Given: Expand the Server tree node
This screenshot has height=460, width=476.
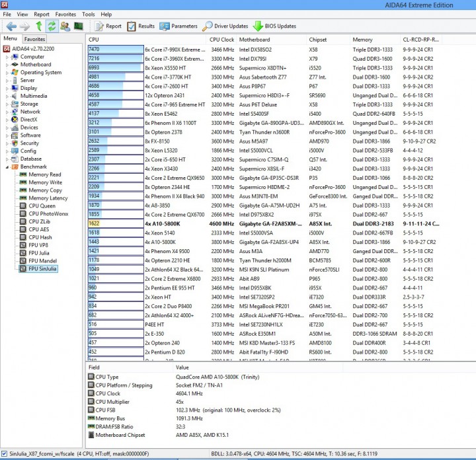Looking at the screenshot, I should 7,81.
